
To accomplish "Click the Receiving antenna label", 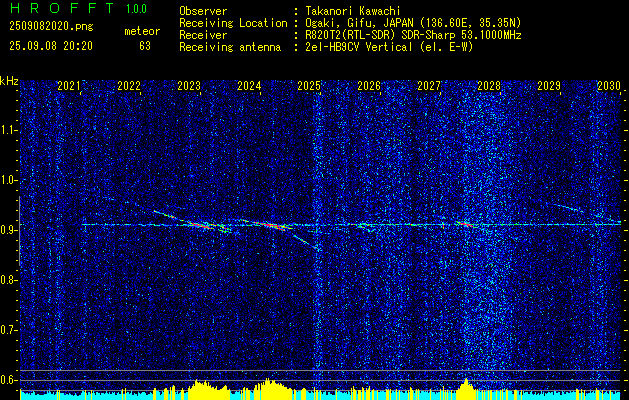I will (230, 47).
